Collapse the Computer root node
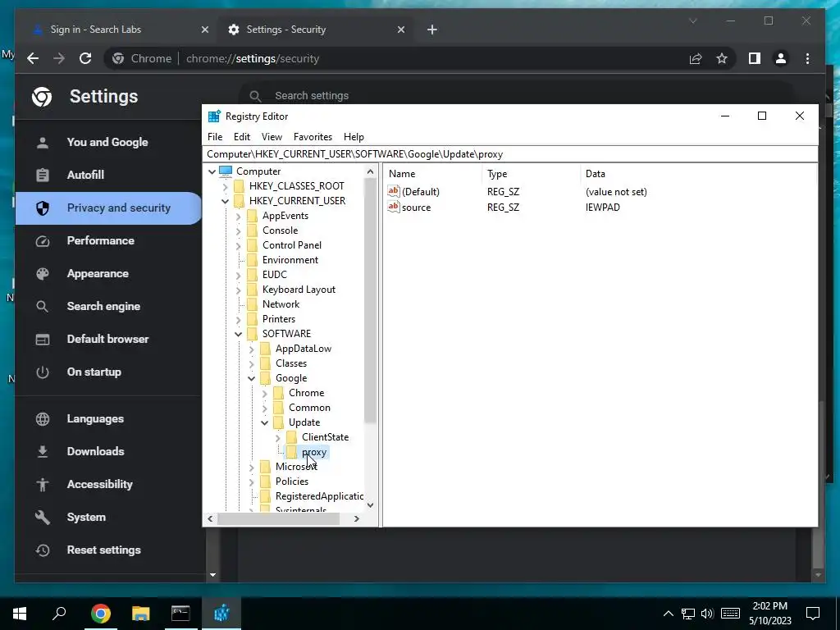Image resolution: width=840 pixels, height=630 pixels. pos(212,172)
